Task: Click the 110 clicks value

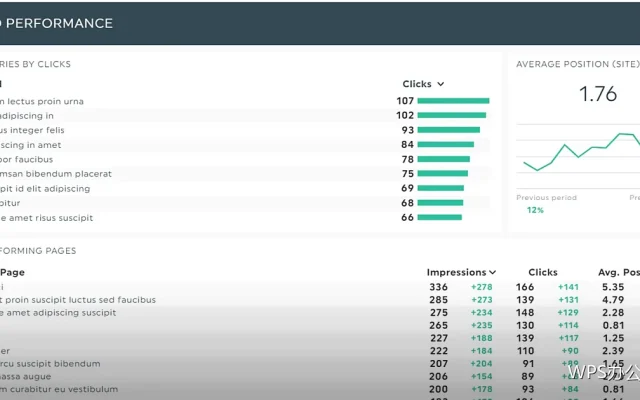Action: coord(525,351)
